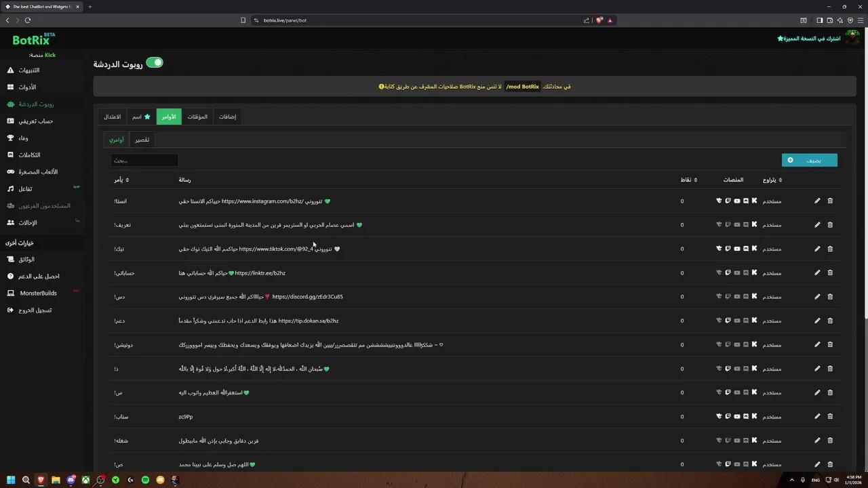
Task: Delete the !انستا command row
Action: [830, 201]
